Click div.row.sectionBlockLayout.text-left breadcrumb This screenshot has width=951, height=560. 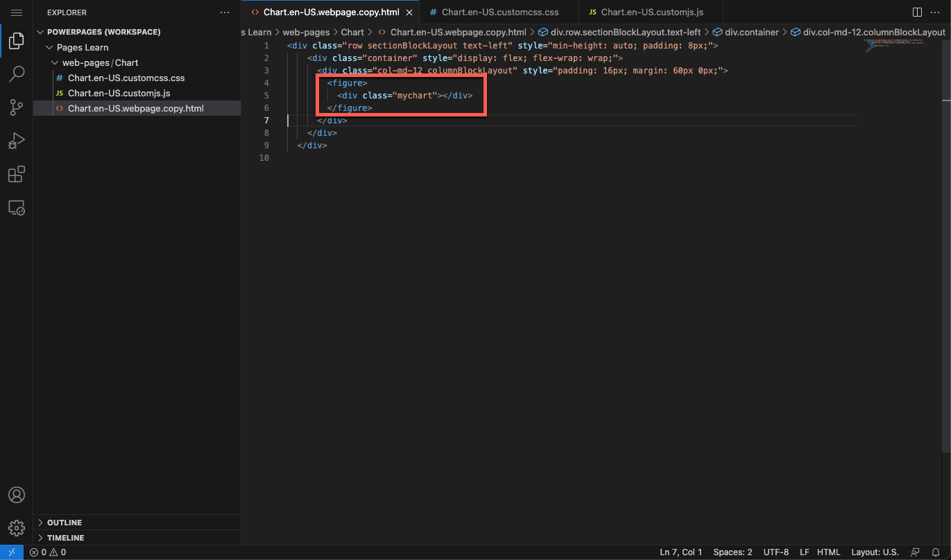tap(619, 32)
